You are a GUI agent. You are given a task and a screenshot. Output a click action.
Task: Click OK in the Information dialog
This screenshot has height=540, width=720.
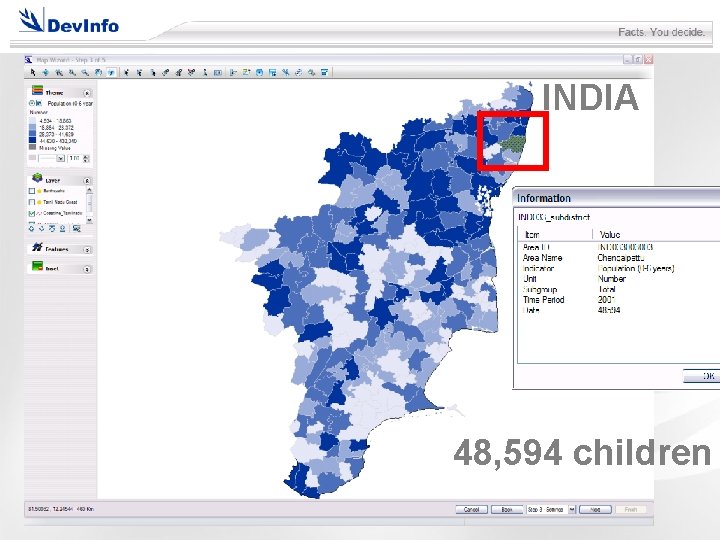point(702,376)
